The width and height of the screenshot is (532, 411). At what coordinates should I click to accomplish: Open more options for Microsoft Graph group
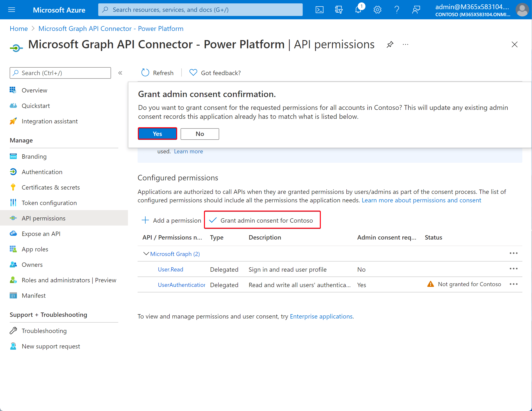coord(513,253)
